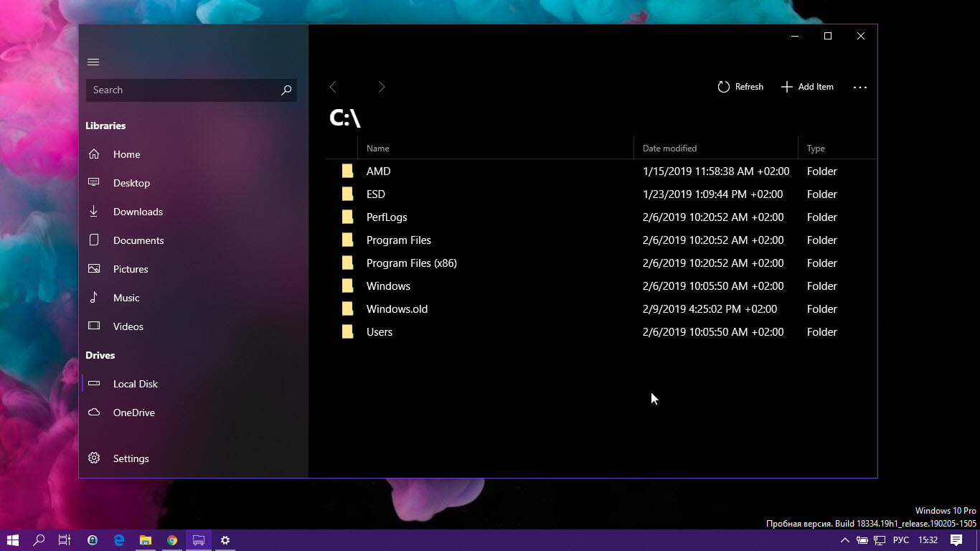Click into the Search field
Viewport: 980px width, 551px height.
coord(191,90)
